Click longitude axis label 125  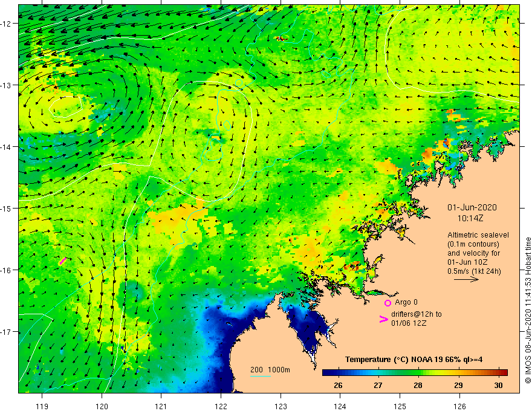coord(400,406)
